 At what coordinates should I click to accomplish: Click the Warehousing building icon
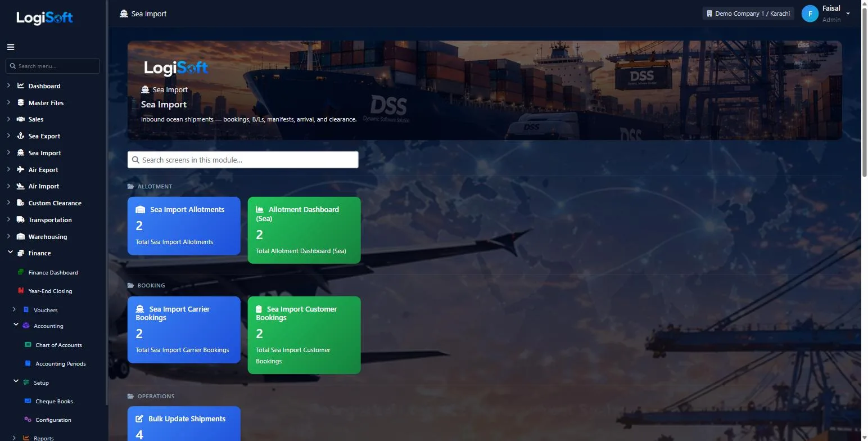[21, 236]
